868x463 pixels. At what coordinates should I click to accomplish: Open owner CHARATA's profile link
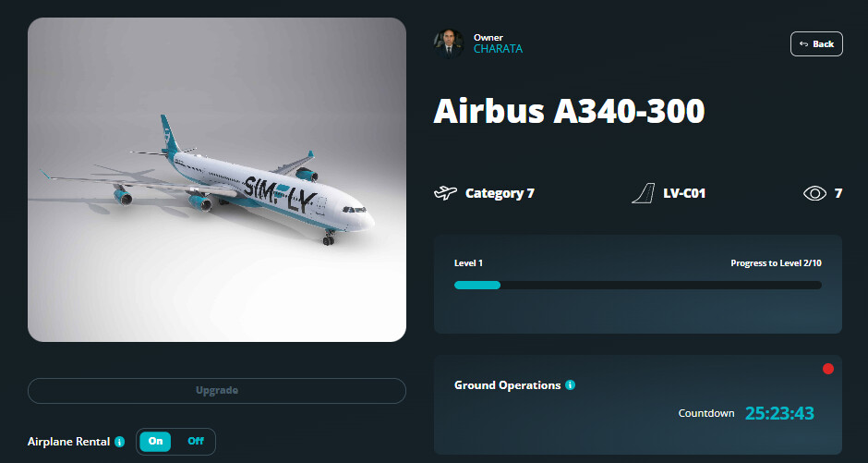[498, 49]
